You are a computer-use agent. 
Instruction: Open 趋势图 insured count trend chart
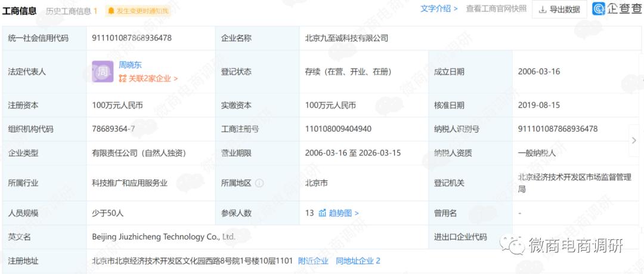pyautogui.click(x=343, y=213)
